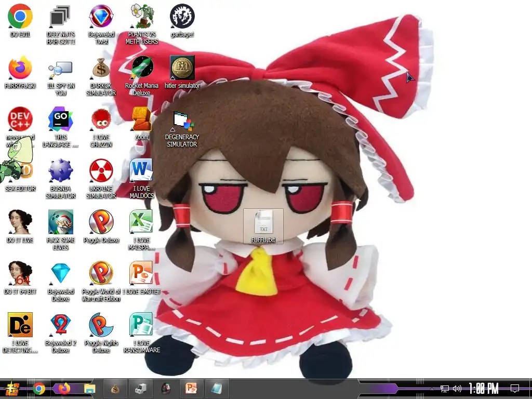This screenshot has height=399, width=532.
Task: Select the FUFFU.txt file on the desktop
Action: (x=263, y=227)
